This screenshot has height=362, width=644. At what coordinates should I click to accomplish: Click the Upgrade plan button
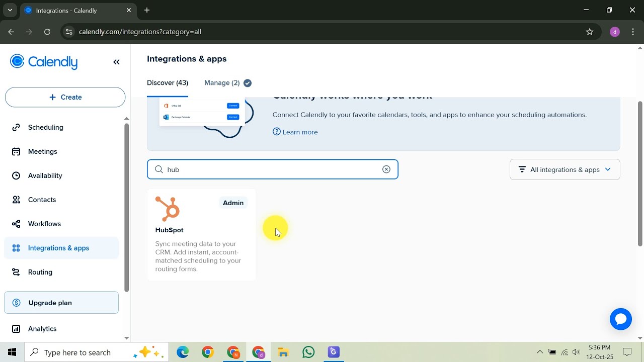point(61,303)
